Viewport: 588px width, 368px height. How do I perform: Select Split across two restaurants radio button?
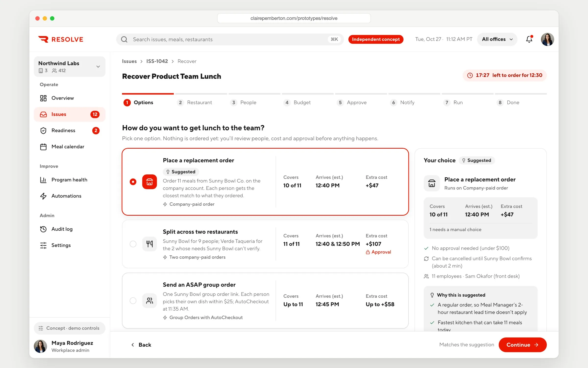click(x=133, y=244)
